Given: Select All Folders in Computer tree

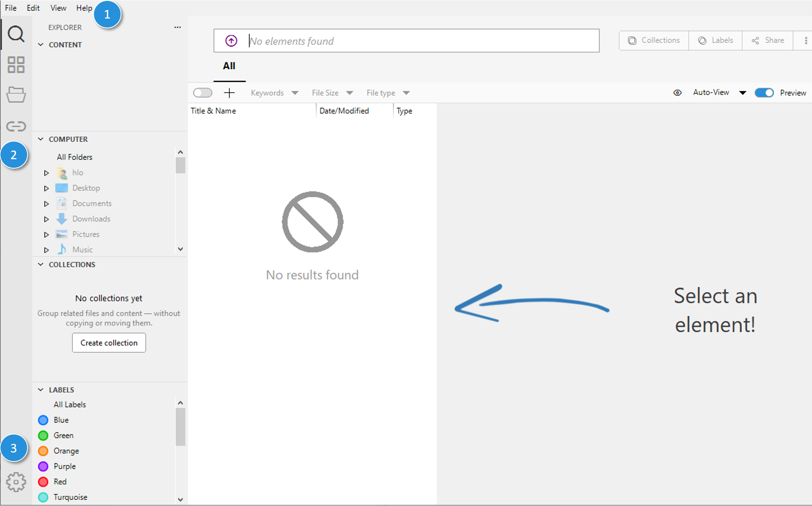Looking at the screenshot, I should [x=75, y=157].
